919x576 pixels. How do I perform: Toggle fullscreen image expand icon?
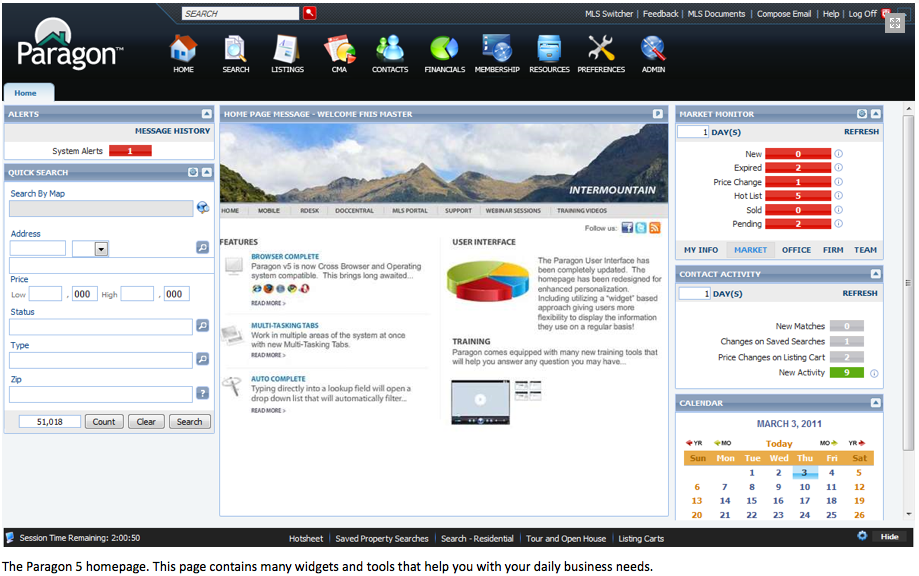pyautogui.click(x=895, y=23)
